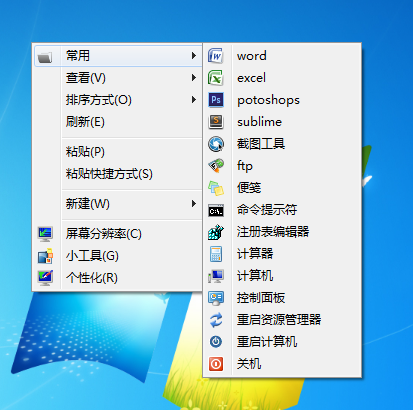Viewport: 413px width, 410px height.
Task: Launch sublime from the submenu
Action: (x=259, y=122)
